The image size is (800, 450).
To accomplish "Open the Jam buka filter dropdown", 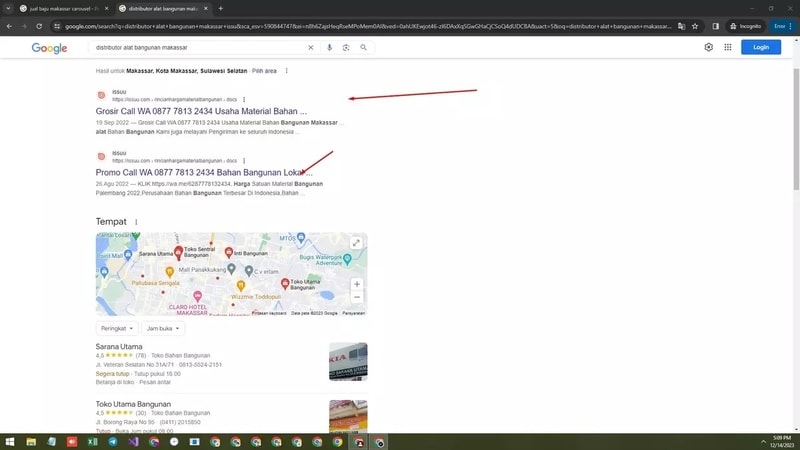I will point(163,329).
